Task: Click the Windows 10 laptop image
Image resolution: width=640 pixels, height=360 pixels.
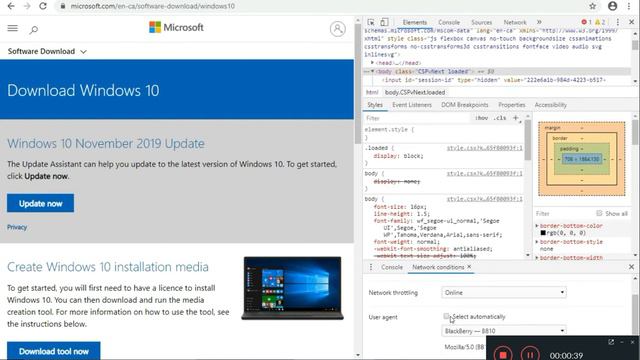Action: (292, 288)
